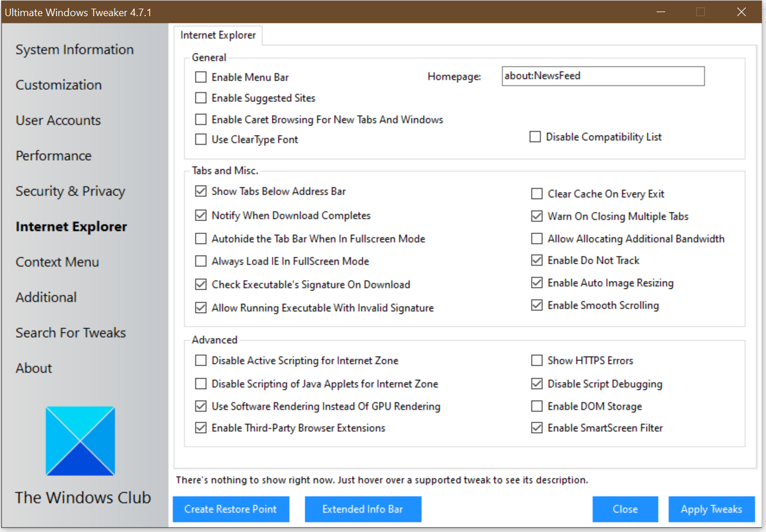
Task: Open Context Menu section
Action: (58, 262)
